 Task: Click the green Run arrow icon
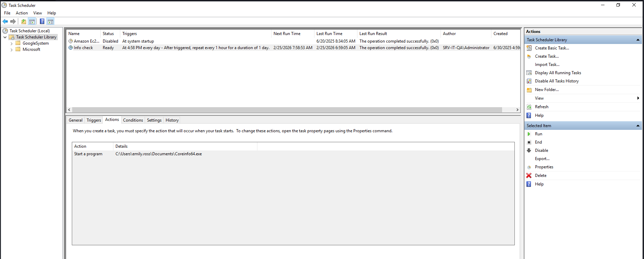click(529, 134)
